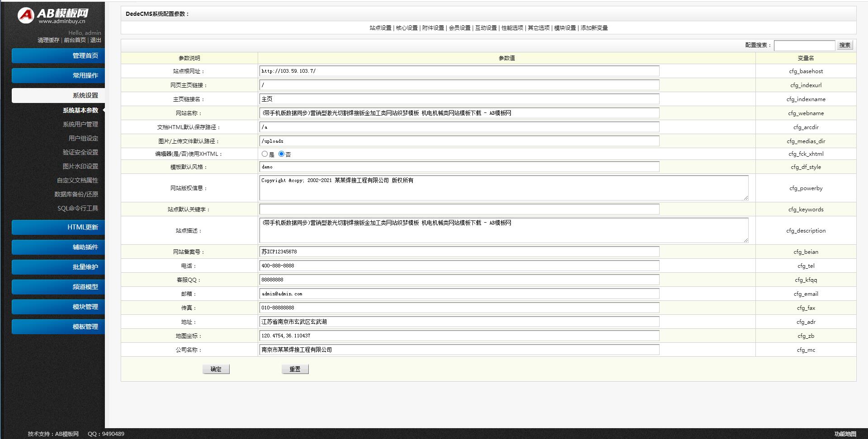This screenshot has width=868, height=439.
Task: Switch to 核心设置 tab
Action: click(407, 28)
